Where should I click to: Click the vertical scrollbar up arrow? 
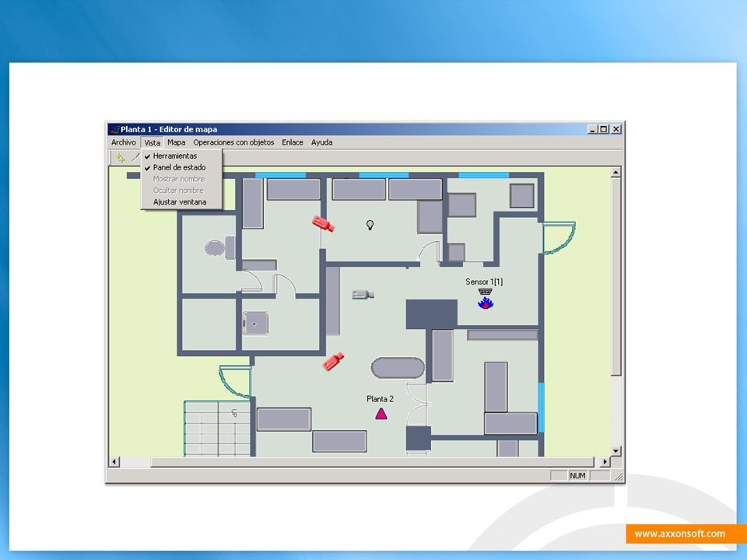click(615, 173)
